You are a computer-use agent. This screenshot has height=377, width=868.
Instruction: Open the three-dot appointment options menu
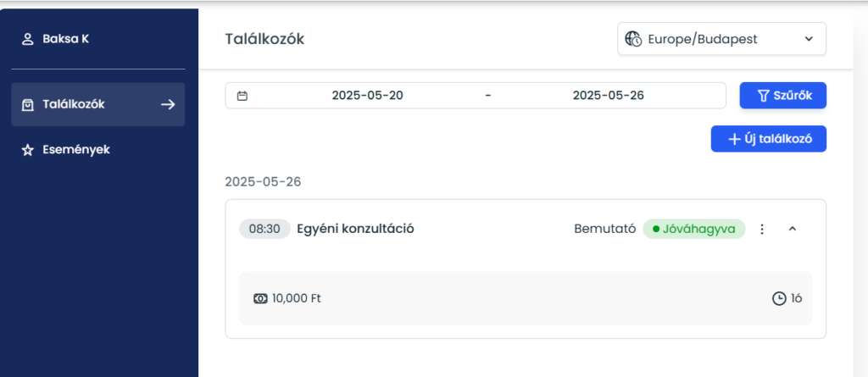tap(762, 229)
